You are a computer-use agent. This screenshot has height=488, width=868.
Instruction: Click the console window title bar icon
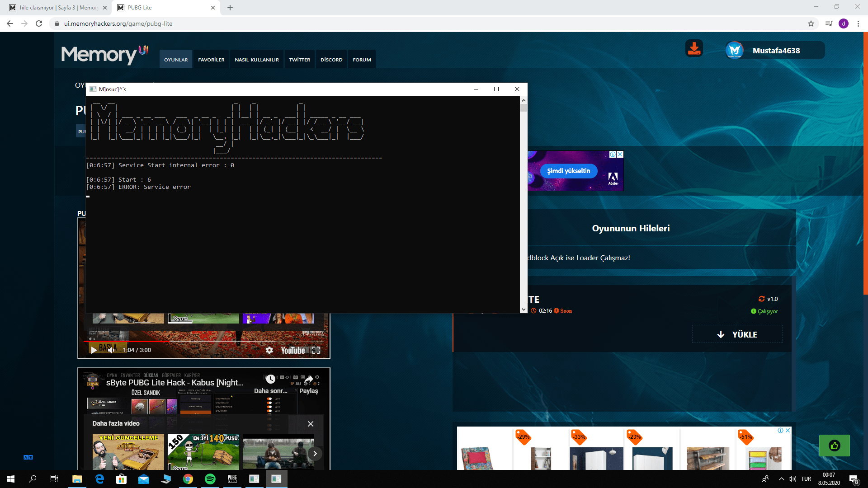[x=93, y=89]
